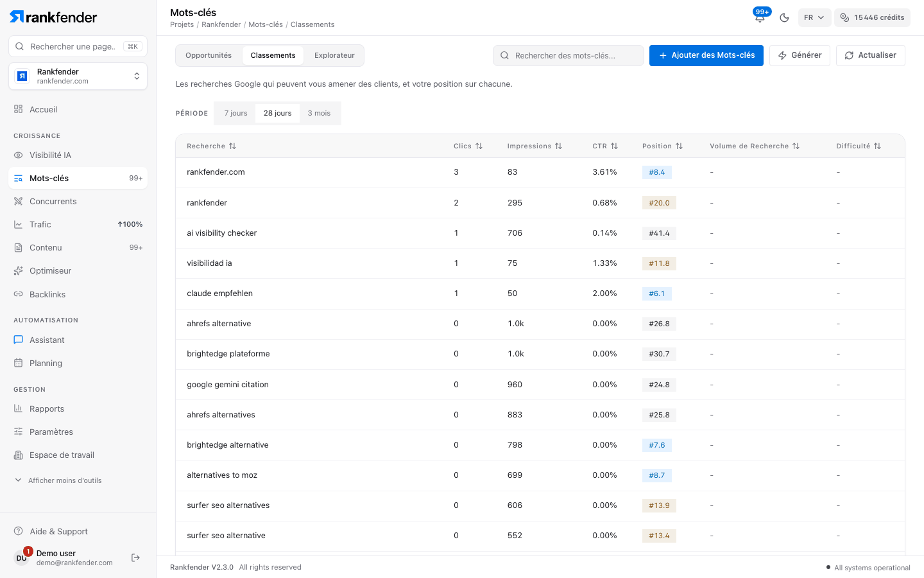The width and height of the screenshot is (924, 578).
Task: Open Optimiseur sparkle section
Action: point(78,270)
